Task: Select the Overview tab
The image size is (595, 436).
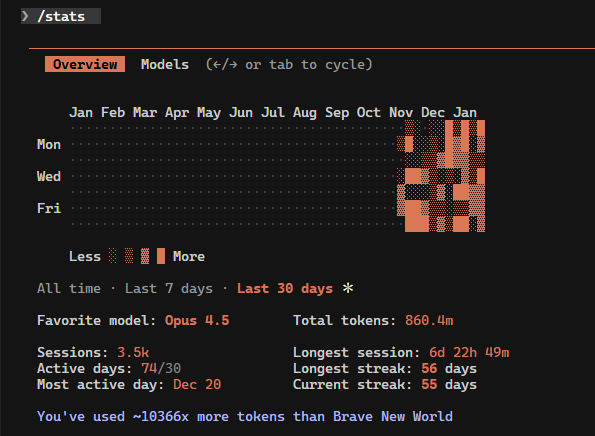Action: tap(85, 64)
